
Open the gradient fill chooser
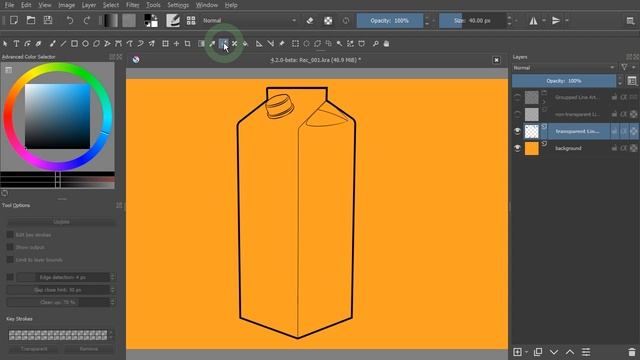click(111, 20)
